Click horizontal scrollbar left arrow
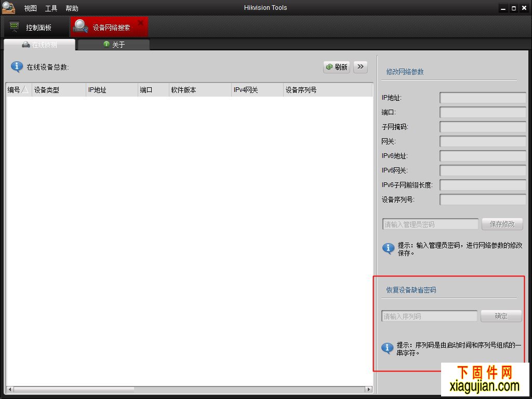The width and height of the screenshot is (532, 399). (10, 389)
